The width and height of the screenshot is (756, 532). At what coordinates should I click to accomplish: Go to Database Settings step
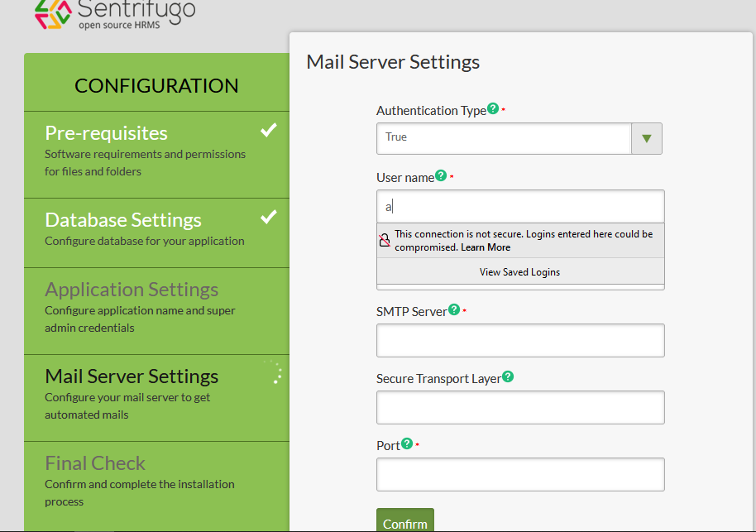click(123, 220)
